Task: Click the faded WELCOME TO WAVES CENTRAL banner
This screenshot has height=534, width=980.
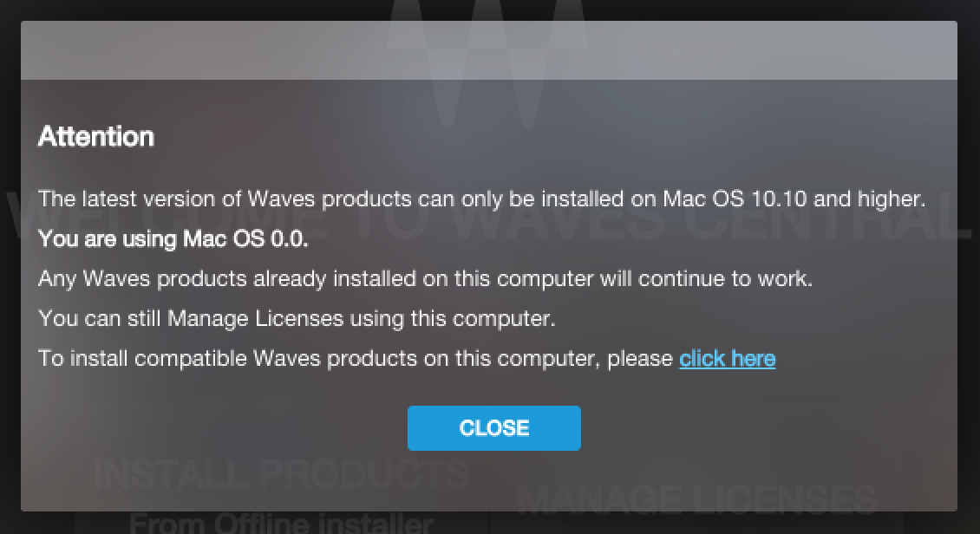Action: pyautogui.click(x=489, y=216)
